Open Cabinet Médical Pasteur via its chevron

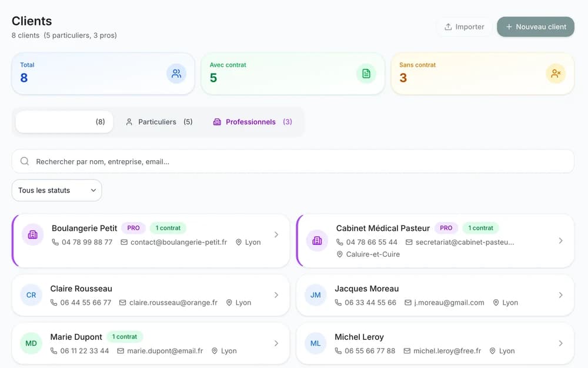click(560, 241)
